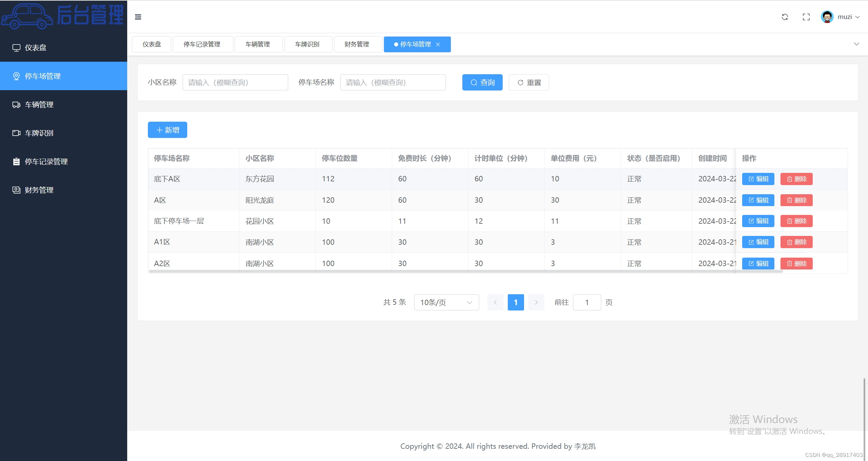The height and width of the screenshot is (461, 868).
Task: Click the muzi user avatar
Action: 827,17
